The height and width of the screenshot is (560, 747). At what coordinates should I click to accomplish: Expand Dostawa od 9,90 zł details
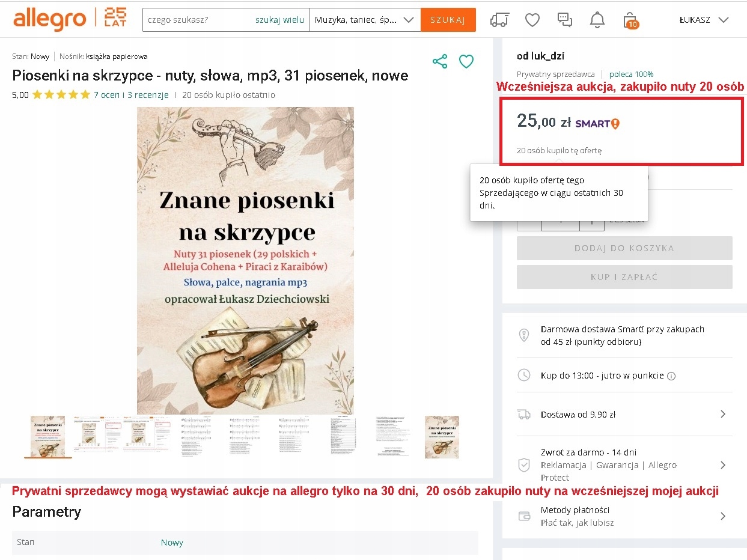(x=624, y=414)
